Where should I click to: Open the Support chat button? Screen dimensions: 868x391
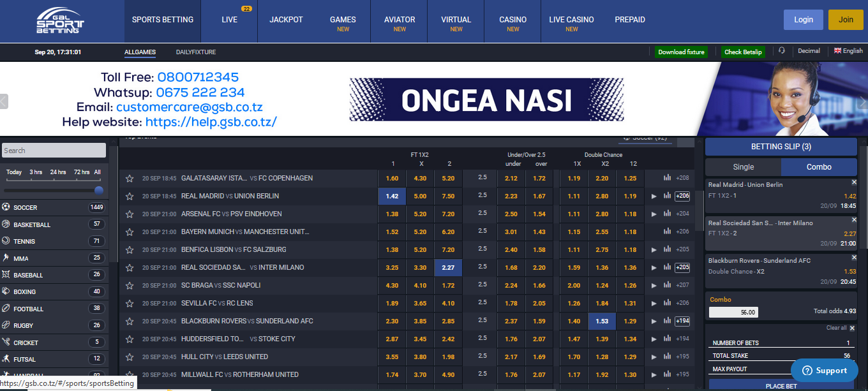pos(824,370)
